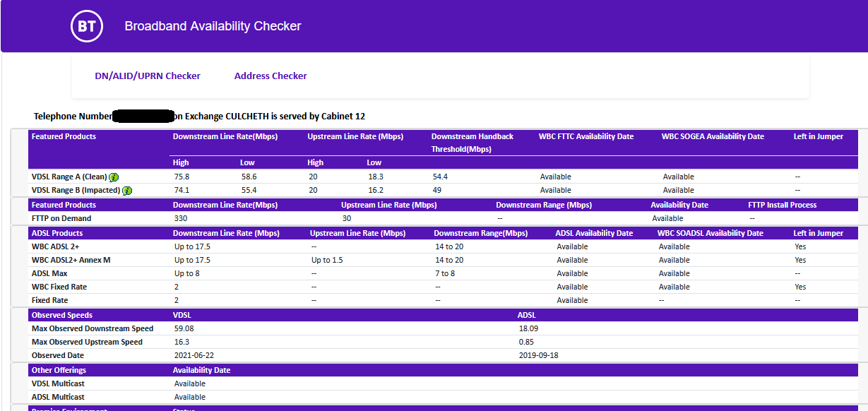The image size is (868, 411).
Task: Select the Max Observed Downstream Speed label
Action: 93,328
